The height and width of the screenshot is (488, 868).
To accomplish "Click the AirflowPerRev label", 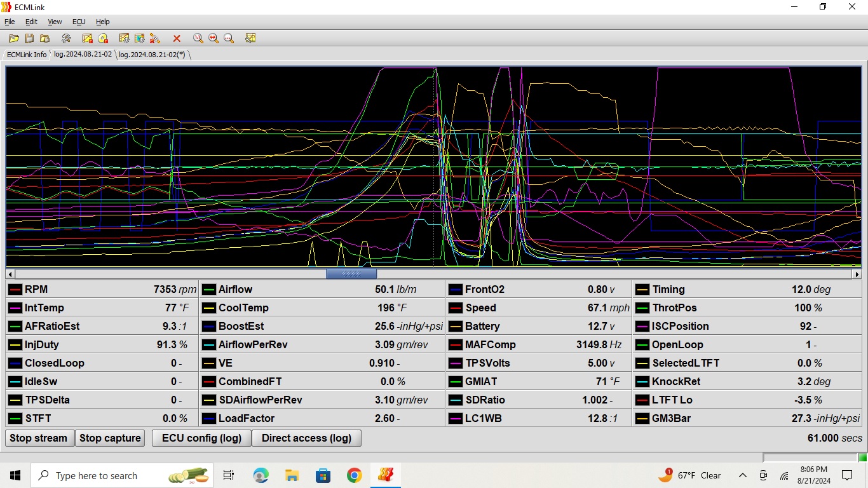I will click(253, 344).
